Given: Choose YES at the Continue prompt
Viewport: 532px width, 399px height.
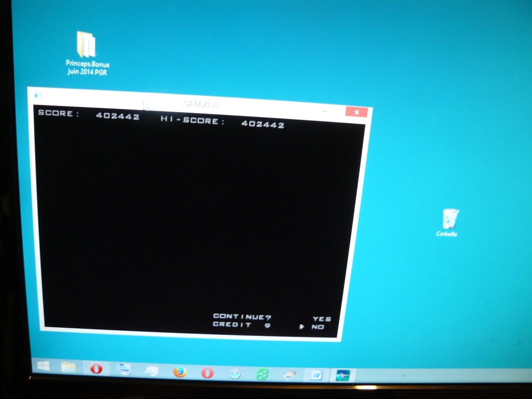Looking at the screenshot, I should [x=322, y=319].
